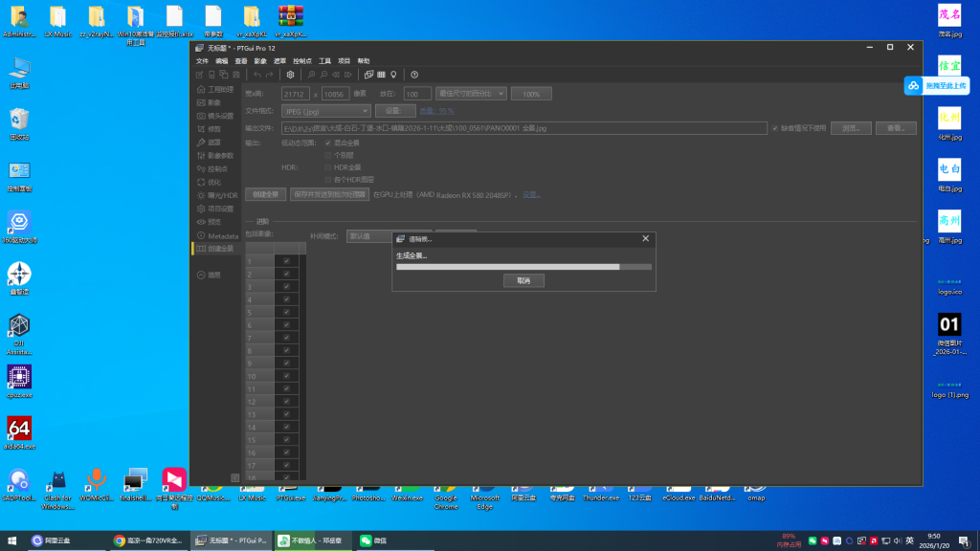Open the 文件 menu

pos(202,60)
